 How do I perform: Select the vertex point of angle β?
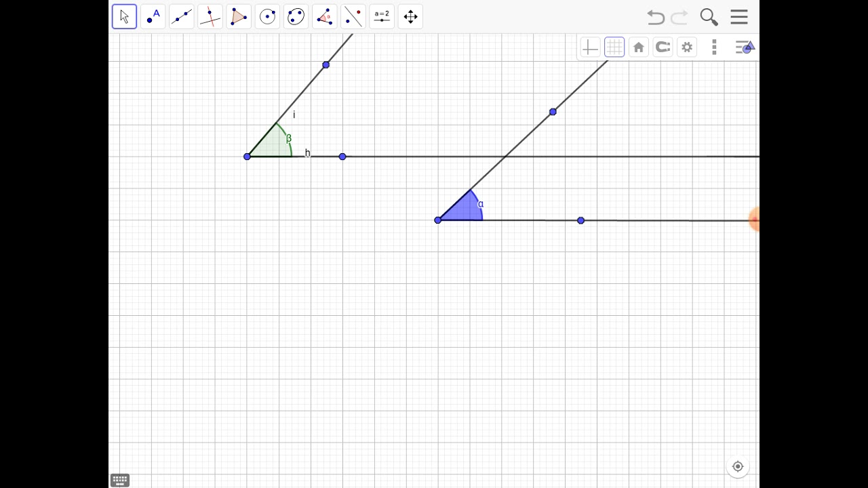247,157
